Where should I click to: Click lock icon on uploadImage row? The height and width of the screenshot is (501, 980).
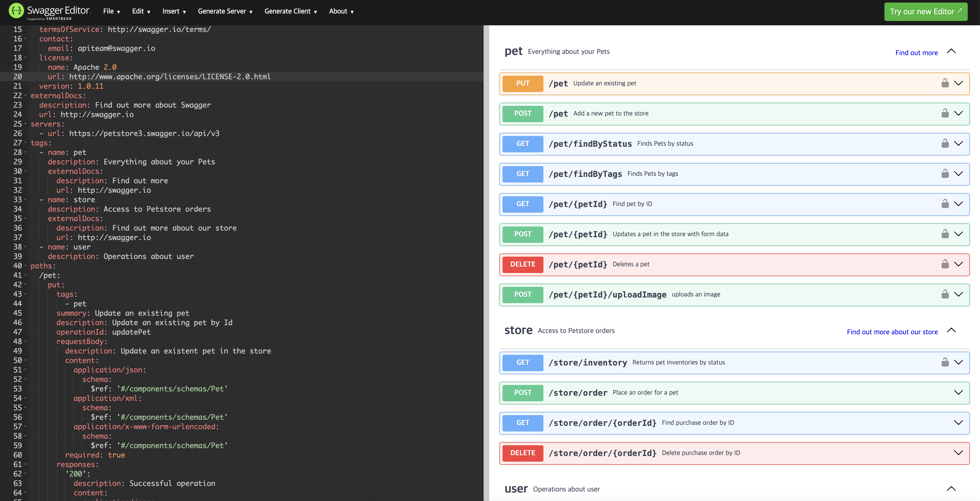pyautogui.click(x=945, y=294)
